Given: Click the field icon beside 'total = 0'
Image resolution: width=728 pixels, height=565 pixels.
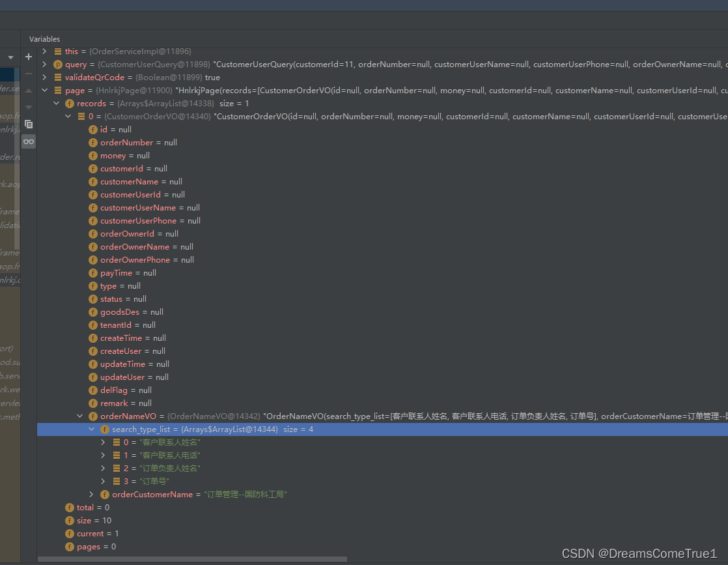Looking at the screenshot, I should pyautogui.click(x=70, y=508).
